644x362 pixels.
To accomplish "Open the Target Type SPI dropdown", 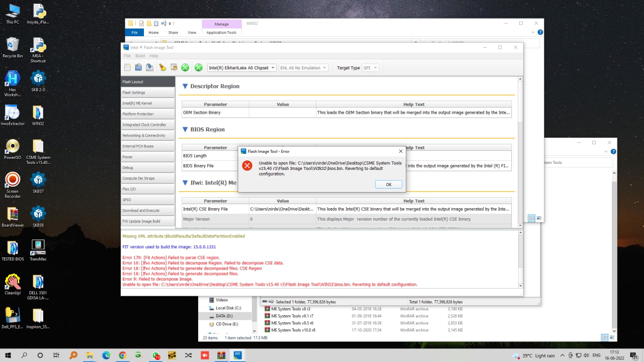I will click(370, 68).
